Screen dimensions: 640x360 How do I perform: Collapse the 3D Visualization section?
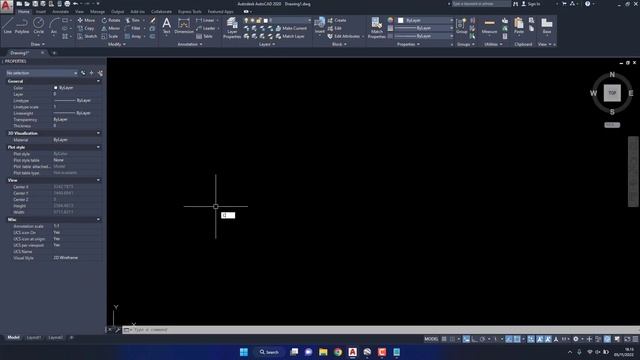98,133
